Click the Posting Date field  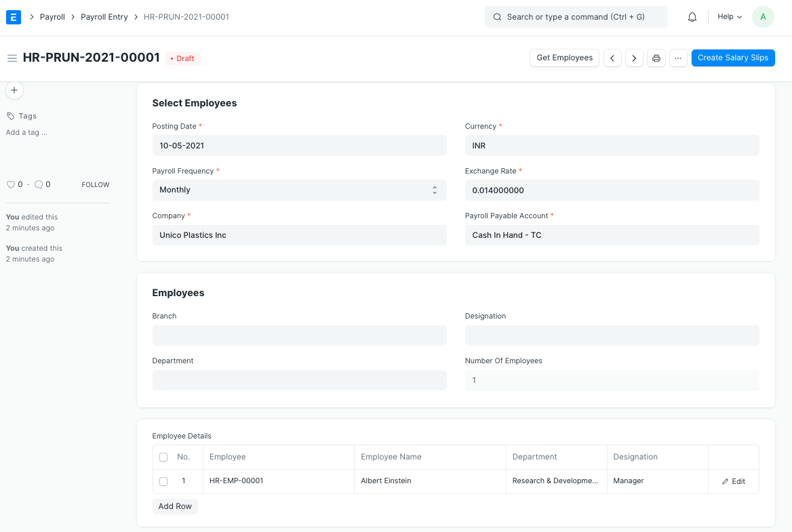coord(299,145)
